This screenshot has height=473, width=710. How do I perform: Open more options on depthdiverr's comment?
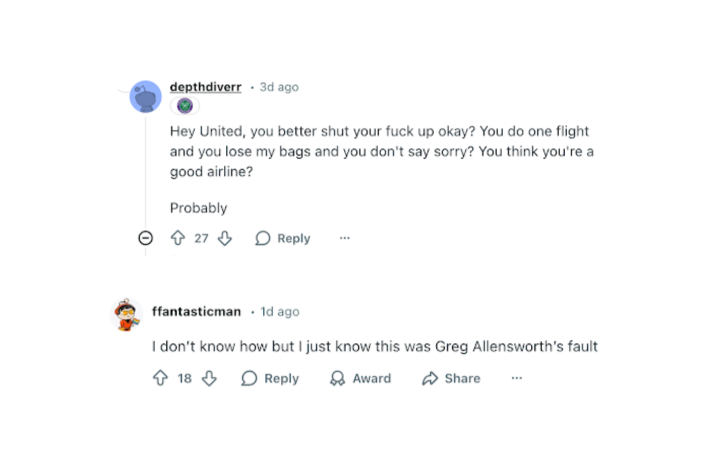coord(345,238)
